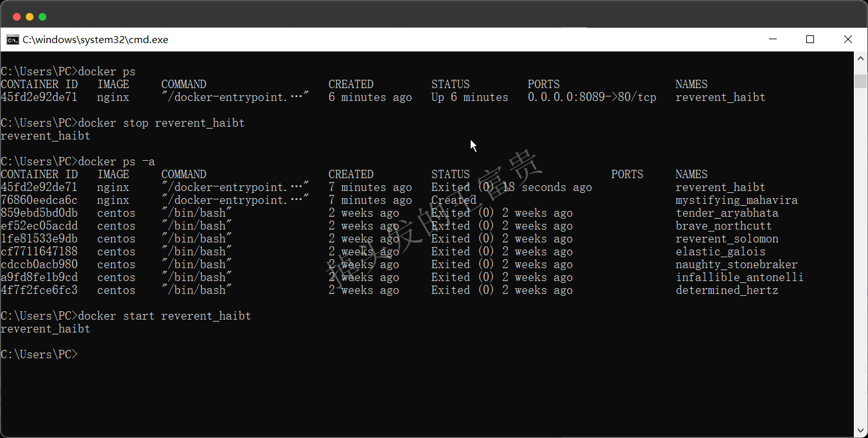Screen dimensions: 868x438
Task: Click 'centos' image in tender_aryabhata row
Action: pos(116,213)
